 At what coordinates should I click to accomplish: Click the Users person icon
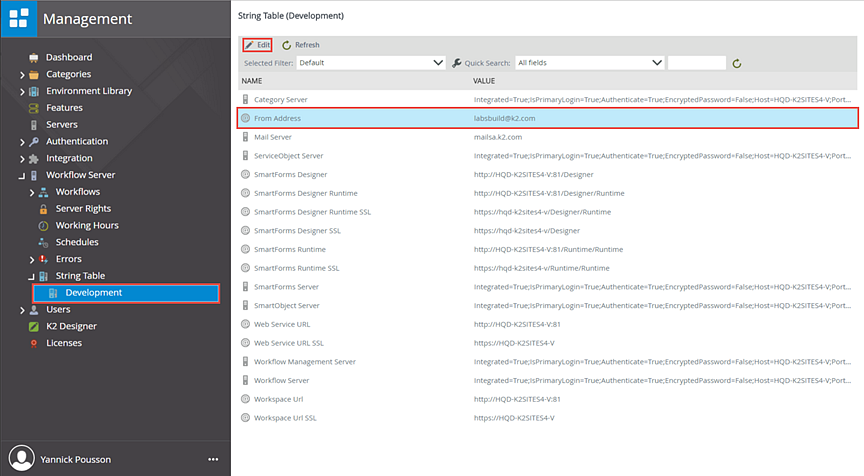(34, 310)
